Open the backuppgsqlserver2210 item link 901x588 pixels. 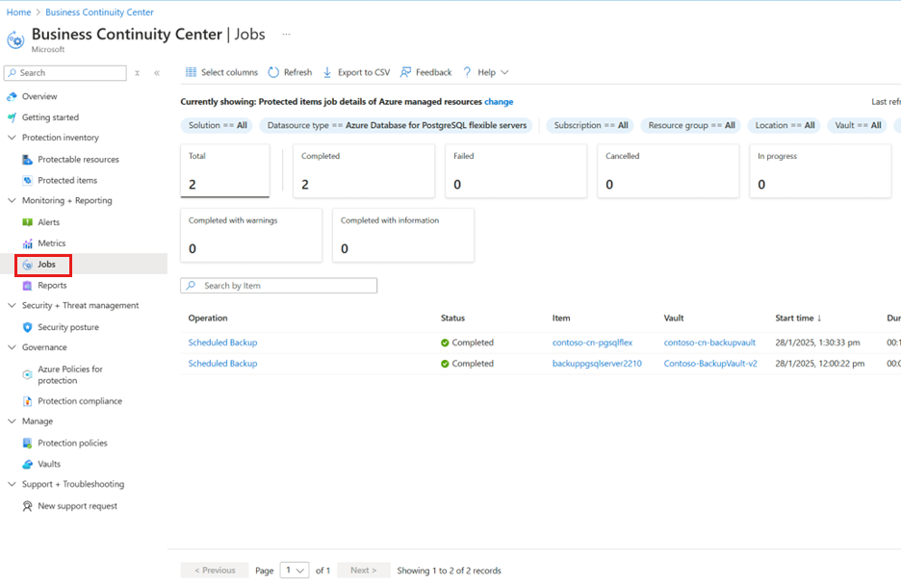pyautogui.click(x=597, y=364)
